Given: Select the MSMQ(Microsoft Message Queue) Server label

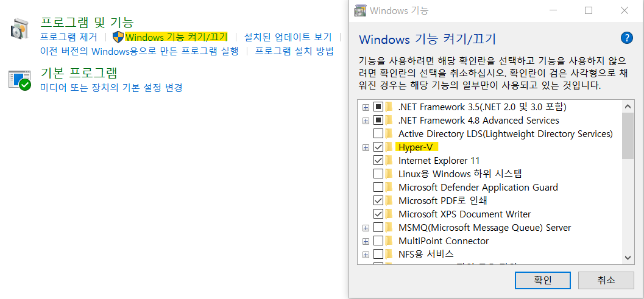Looking at the screenshot, I should tap(484, 228).
